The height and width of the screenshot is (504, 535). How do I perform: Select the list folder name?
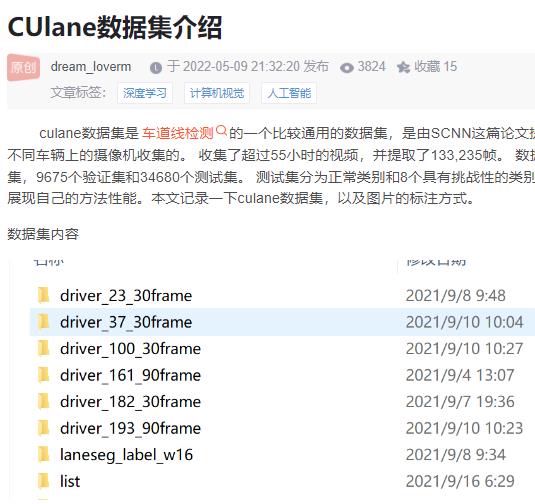(70, 481)
